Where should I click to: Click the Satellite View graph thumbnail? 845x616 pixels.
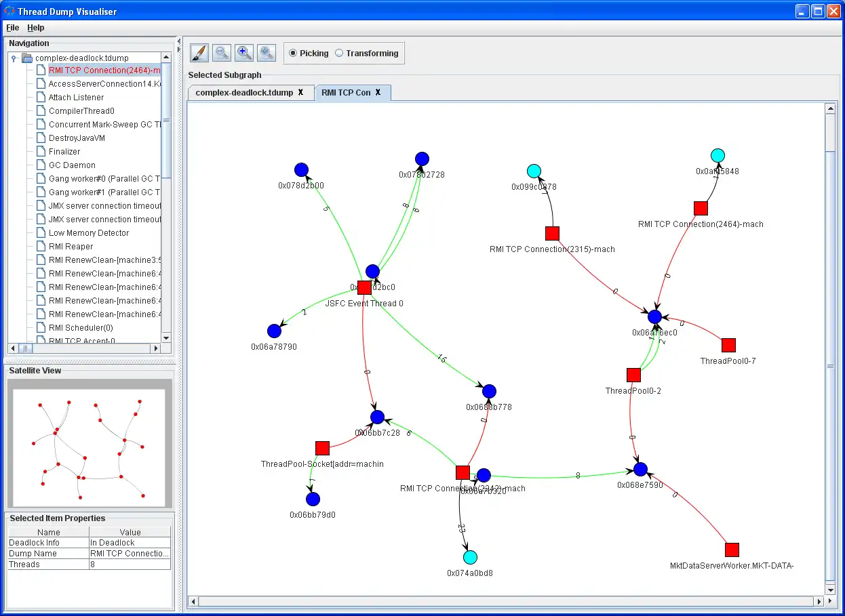(89, 447)
